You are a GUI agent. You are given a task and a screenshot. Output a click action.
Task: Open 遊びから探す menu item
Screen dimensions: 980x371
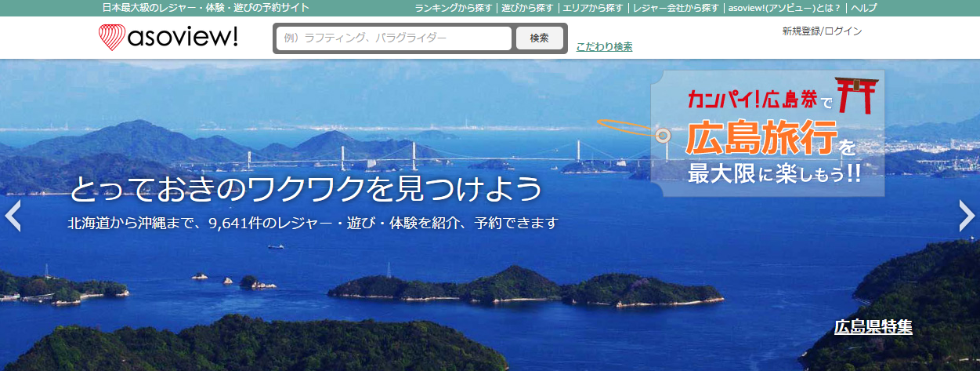(527, 8)
